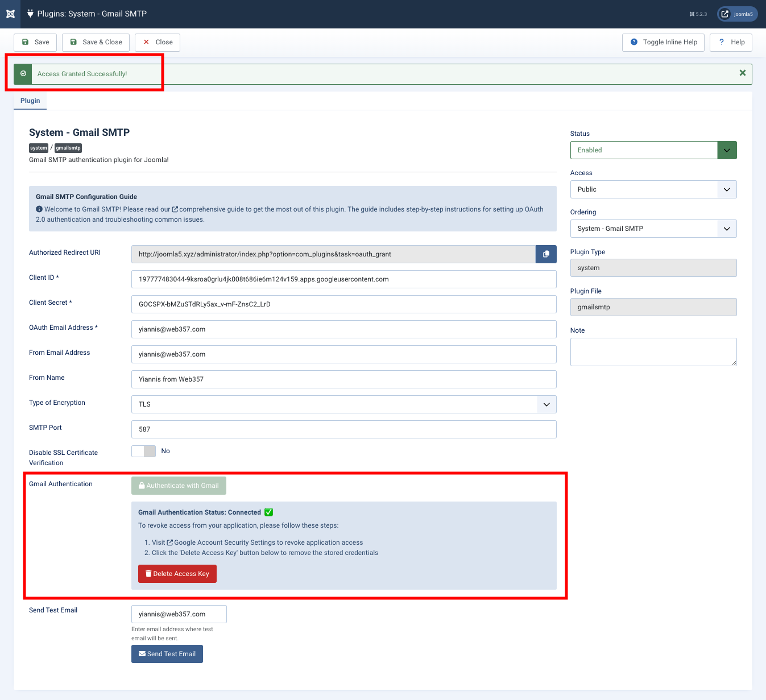Image resolution: width=766 pixels, height=700 pixels.
Task: Toggle Inline Help
Action: (x=664, y=42)
